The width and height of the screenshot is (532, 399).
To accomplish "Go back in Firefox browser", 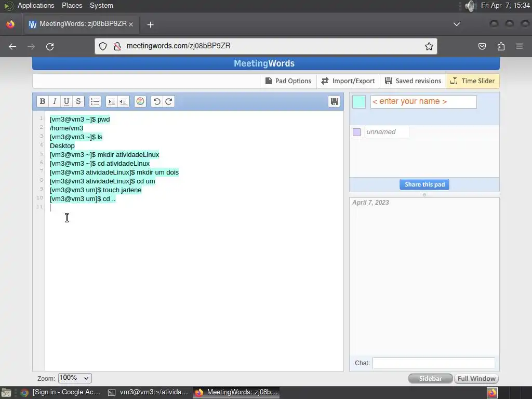I will 12,46.
